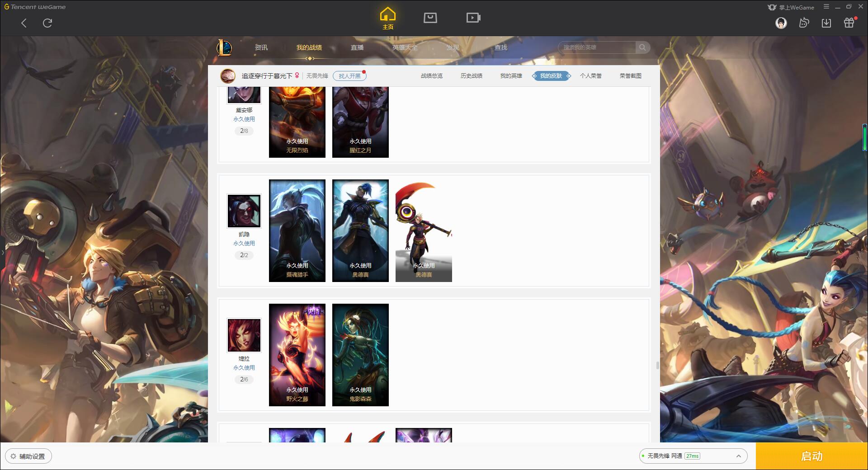Click the green window scrollbar thumb

click(864, 137)
